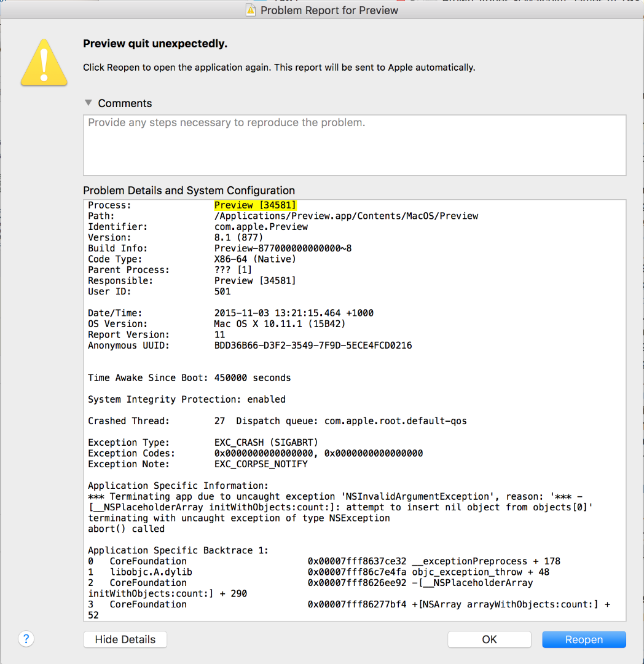Click the Exception Codes hex values
Viewport: 644px width, 664px height.
click(318, 454)
